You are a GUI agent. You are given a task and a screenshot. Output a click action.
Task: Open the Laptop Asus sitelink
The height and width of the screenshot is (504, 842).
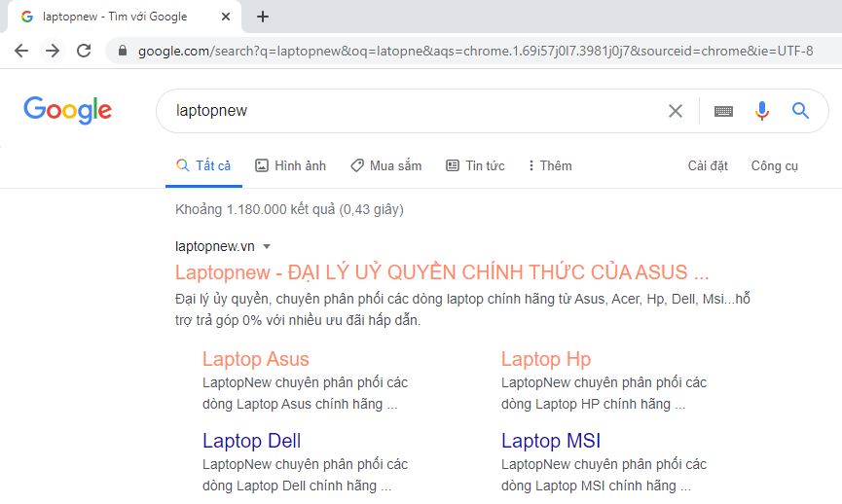[256, 359]
